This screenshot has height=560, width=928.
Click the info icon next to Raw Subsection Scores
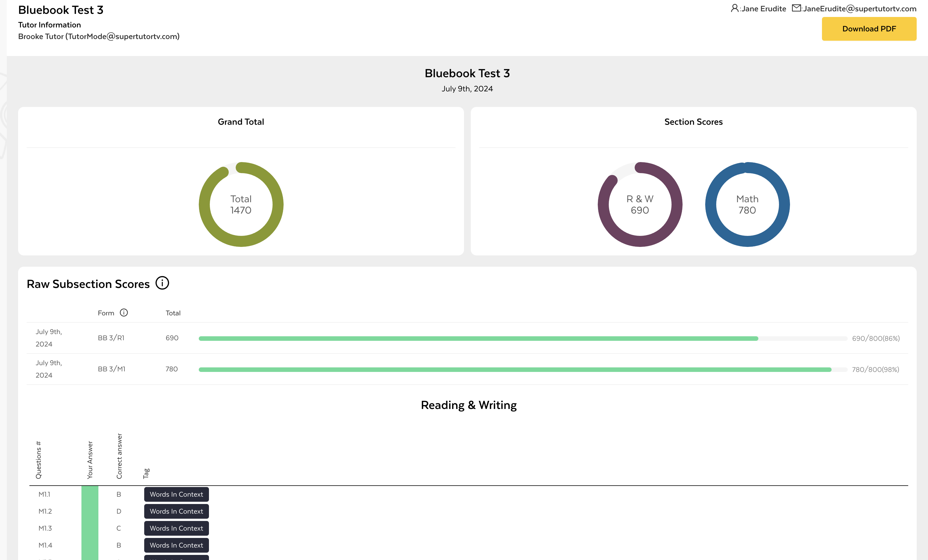click(x=162, y=283)
